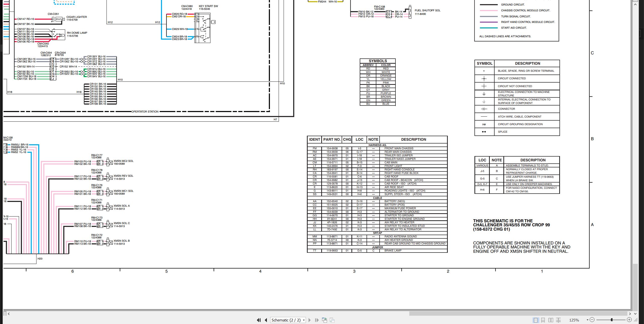Click the USE ONLY ON CREEPER MACHINES note
Screen dimensions: 644x324
529,184
